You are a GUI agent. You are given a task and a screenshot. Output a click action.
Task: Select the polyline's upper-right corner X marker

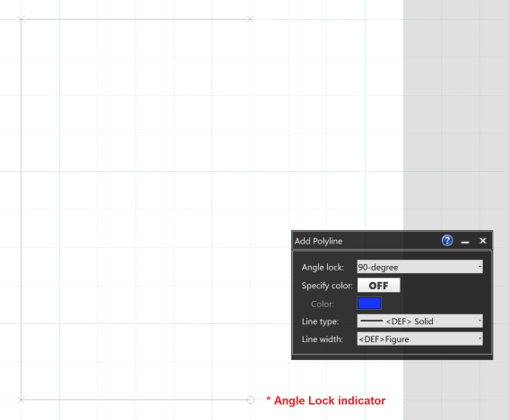(250, 19)
